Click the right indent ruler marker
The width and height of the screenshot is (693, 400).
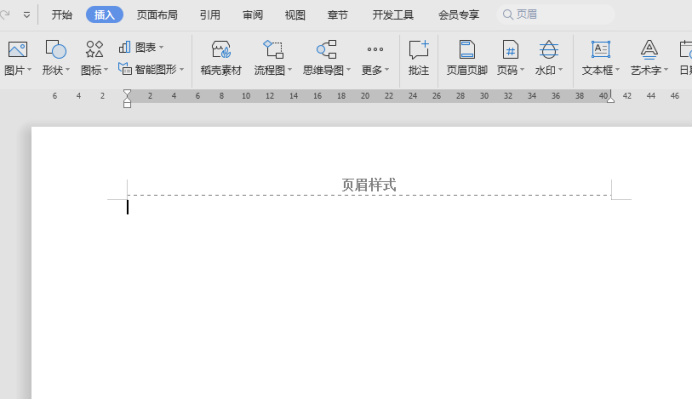tap(610, 99)
